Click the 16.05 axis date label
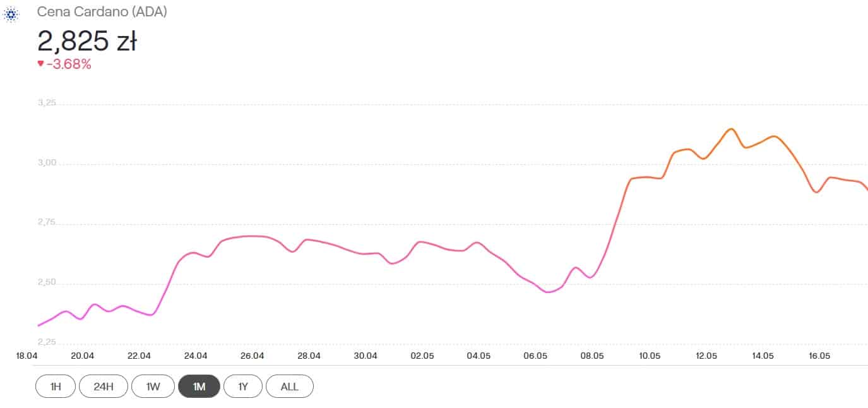 click(x=819, y=356)
